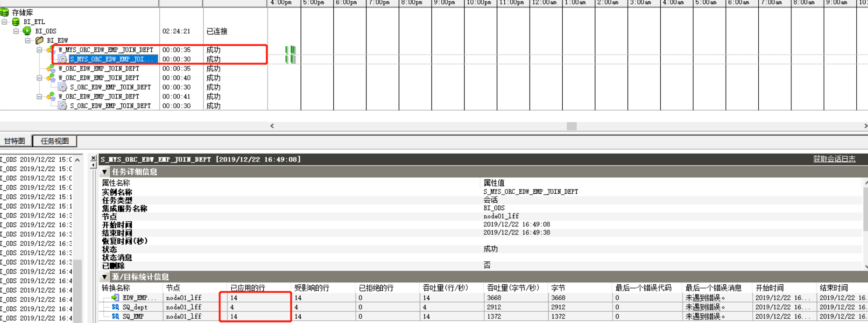Click the 任务类型 value 会话
The width and height of the screenshot is (868, 323).
(x=490, y=200)
